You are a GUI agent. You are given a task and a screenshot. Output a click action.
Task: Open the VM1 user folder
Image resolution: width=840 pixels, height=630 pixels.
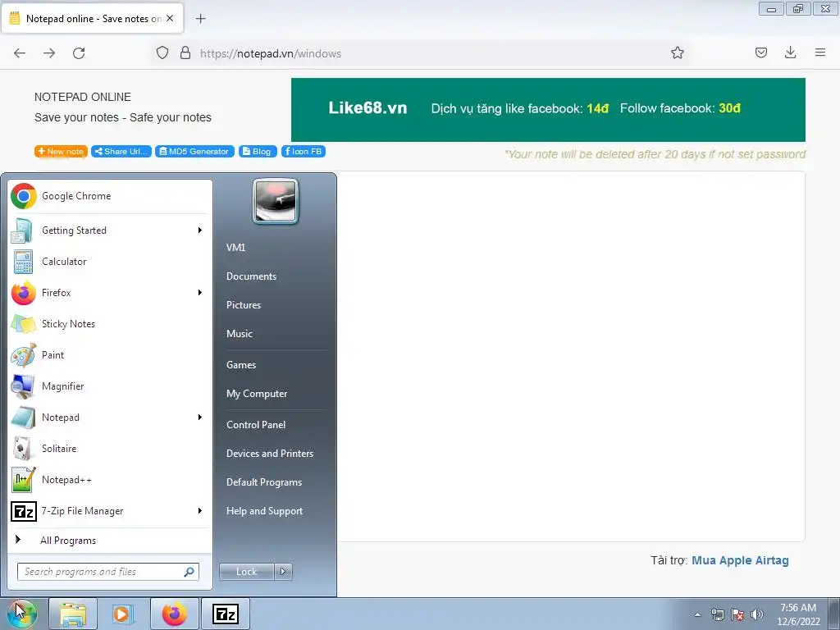235,248
